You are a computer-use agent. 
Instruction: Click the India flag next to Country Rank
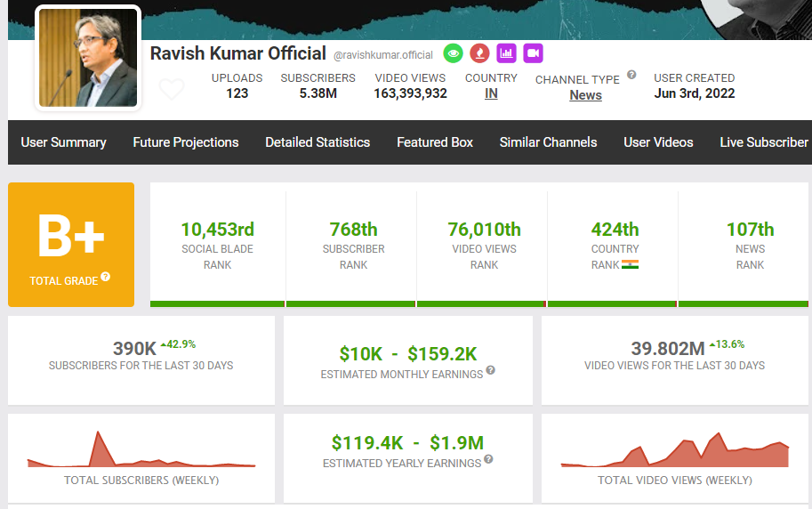[630, 264]
